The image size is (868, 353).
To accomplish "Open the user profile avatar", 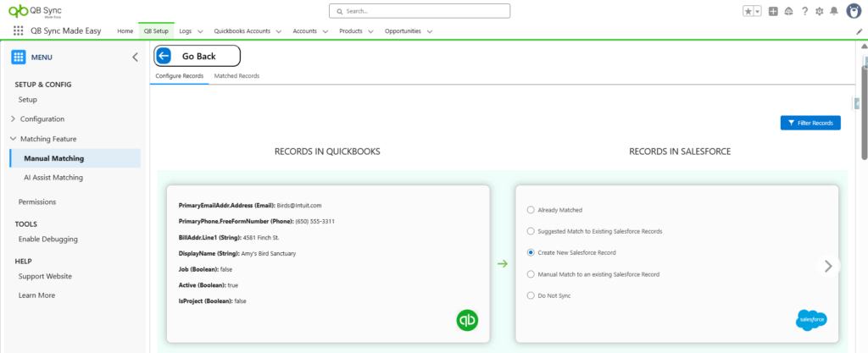I will (x=854, y=11).
